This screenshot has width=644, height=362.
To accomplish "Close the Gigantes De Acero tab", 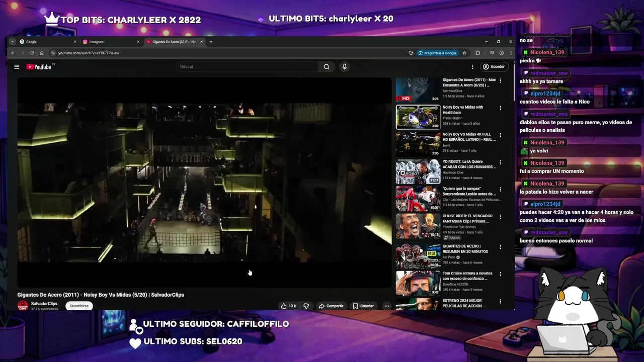I will tap(202, 42).
